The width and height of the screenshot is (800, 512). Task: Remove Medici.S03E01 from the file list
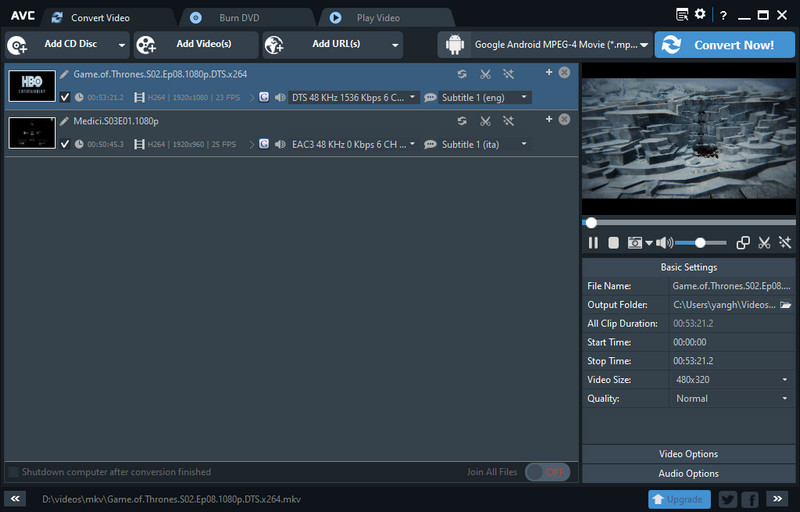pyautogui.click(x=564, y=120)
